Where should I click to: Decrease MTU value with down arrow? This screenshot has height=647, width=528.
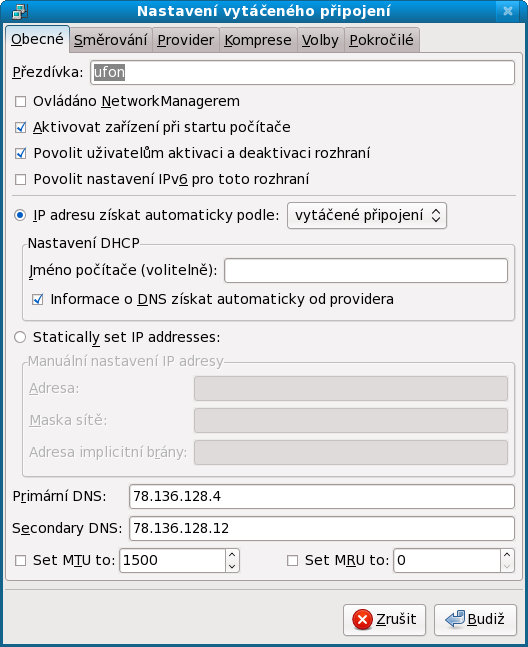[x=232, y=566]
